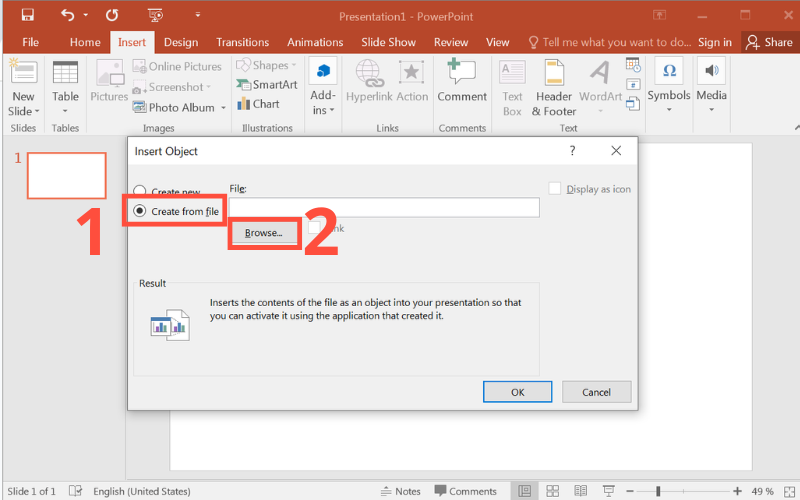Viewport: 800px width, 500px height.
Task: Click the zoom slider in status bar
Action: (x=658, y=491)
